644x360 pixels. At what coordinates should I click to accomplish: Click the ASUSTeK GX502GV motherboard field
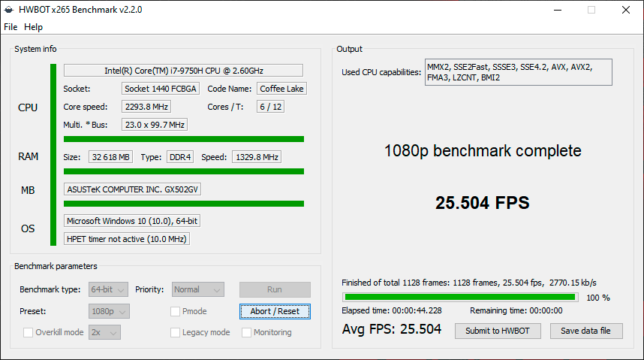pyautogui.click(x=132, y=189)
